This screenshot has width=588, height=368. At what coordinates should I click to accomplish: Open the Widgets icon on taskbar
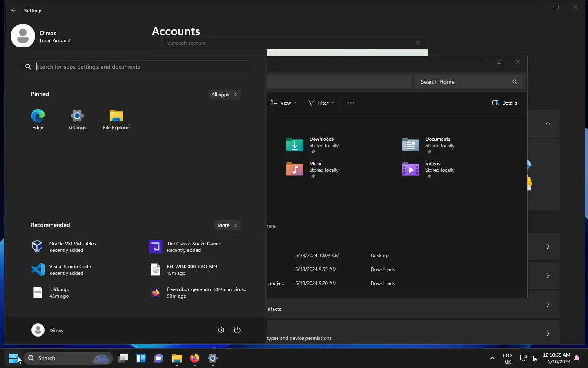click(141, 358)
